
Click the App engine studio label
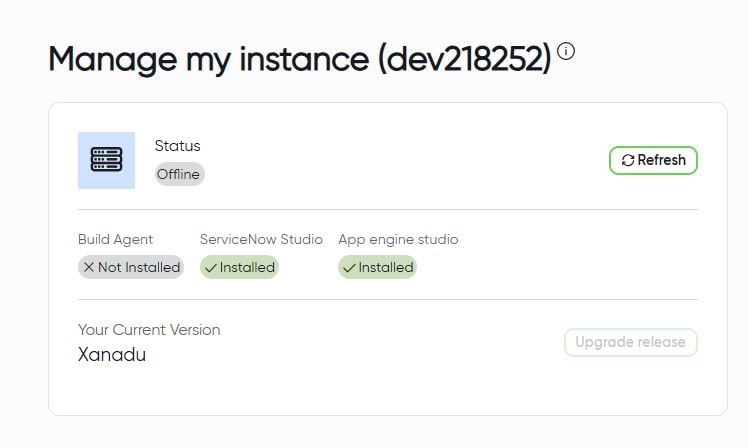(x=398, y=239)
